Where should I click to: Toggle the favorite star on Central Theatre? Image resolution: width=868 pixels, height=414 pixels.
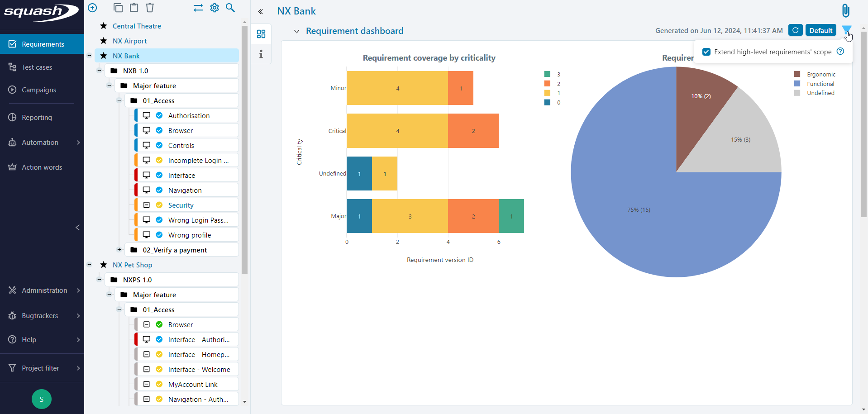(x=103, y=26)
